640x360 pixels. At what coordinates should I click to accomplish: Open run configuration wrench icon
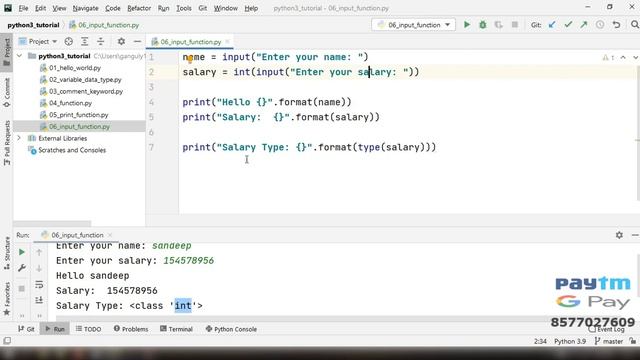click(x=22, y=268)
